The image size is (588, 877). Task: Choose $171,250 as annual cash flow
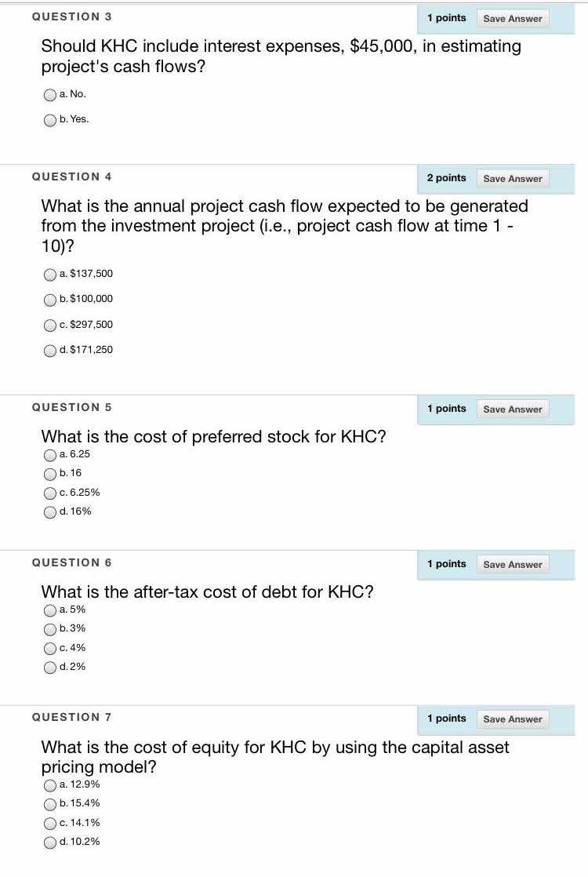point(50,350)
